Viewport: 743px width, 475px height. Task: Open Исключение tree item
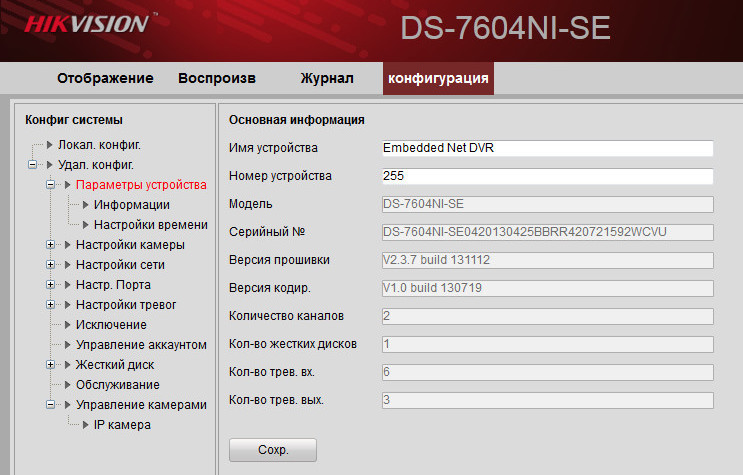pyautogui.click(x=111, y=325)
